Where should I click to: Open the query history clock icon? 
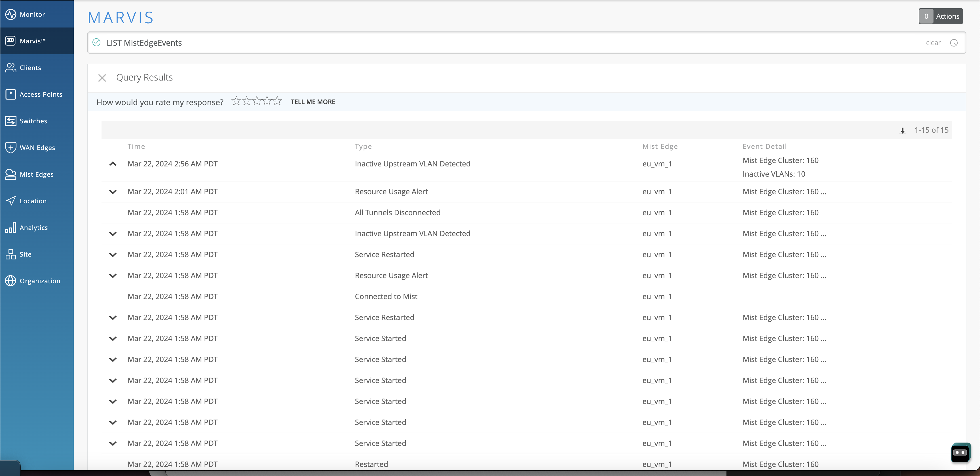pos(954,43)
